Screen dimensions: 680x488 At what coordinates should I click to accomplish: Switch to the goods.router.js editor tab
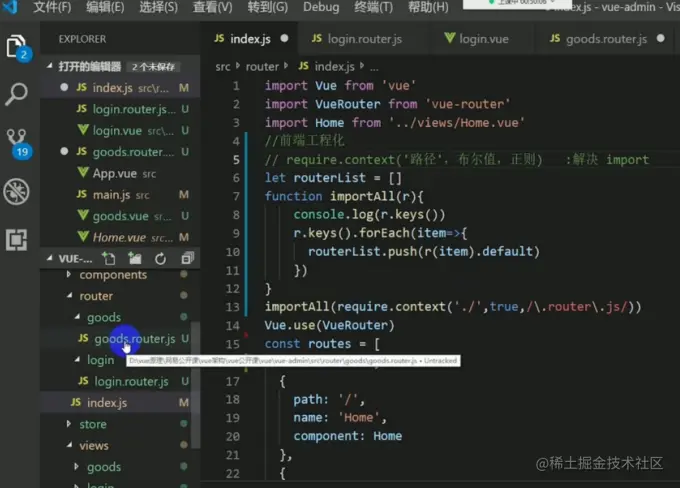point(606,39)
